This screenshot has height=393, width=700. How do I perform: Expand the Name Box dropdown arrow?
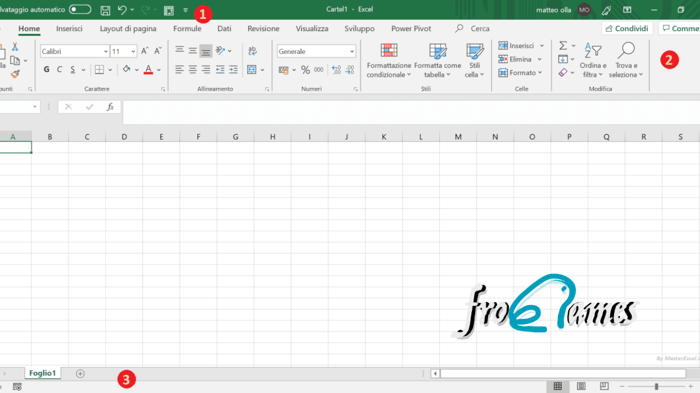[x=35, y=107]
